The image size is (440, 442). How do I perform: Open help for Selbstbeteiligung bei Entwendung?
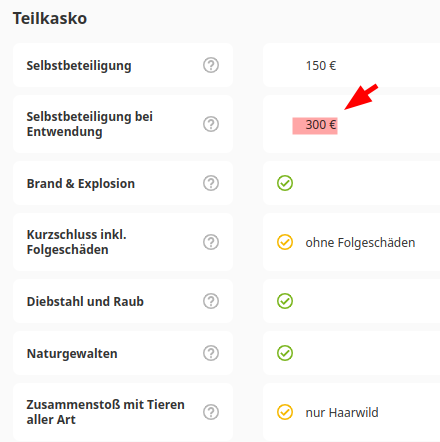coord(211,124)
